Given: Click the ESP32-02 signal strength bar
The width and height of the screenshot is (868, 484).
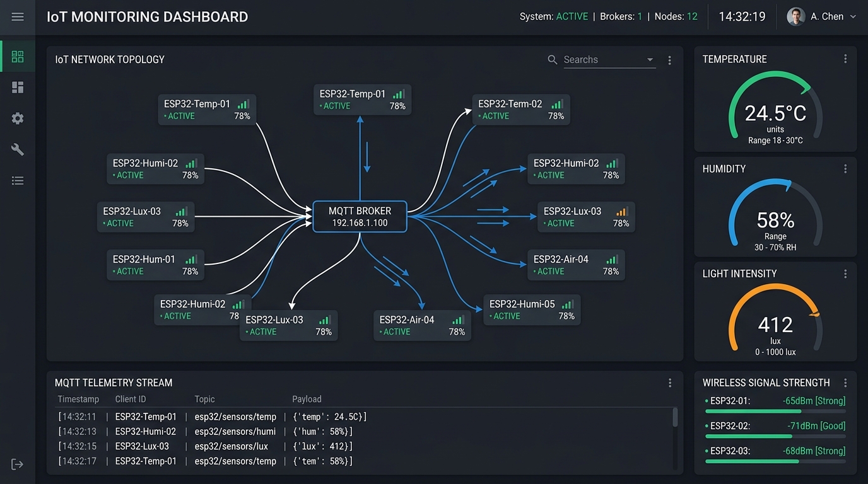Looking at the screenshot, I should [775, 436].
